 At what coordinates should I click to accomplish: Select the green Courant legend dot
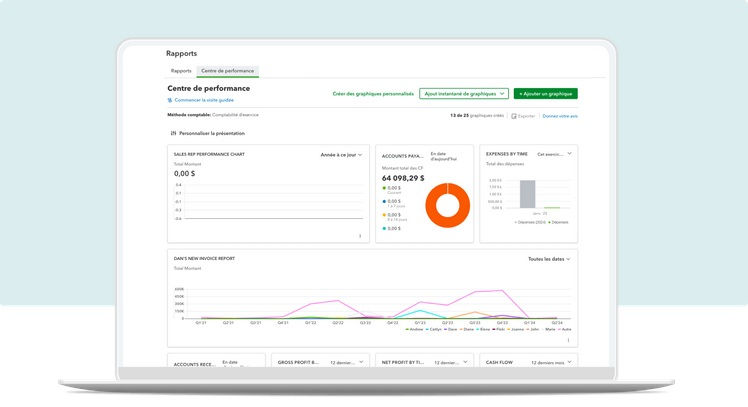[x=384, y=188]
